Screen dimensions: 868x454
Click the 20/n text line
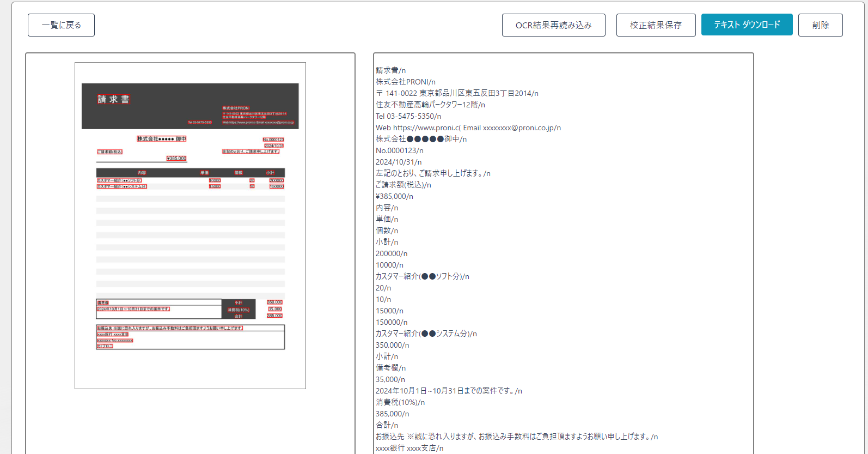click(383, 288)
